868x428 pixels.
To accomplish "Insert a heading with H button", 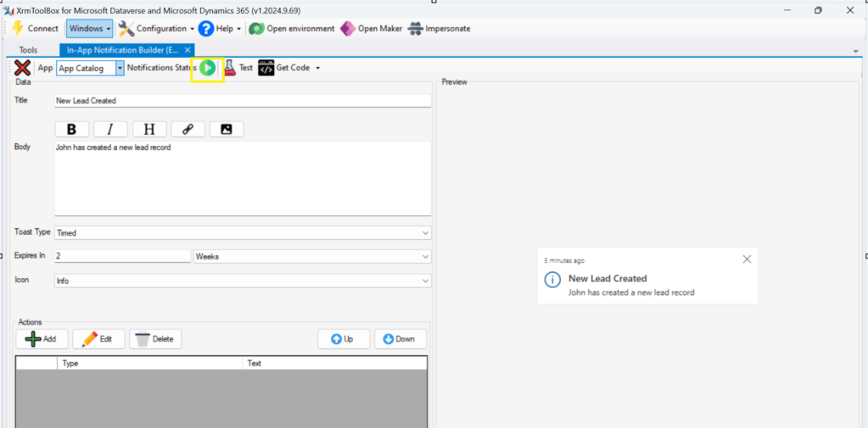I will pos(149,129).
